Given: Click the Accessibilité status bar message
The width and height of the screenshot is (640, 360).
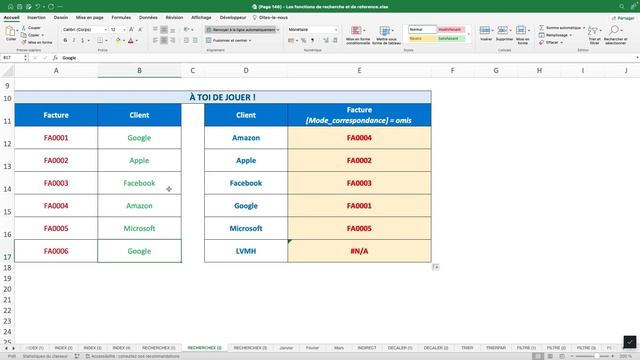Looking at the screenshot, I should pyautogui.click(x=133, y=356).
